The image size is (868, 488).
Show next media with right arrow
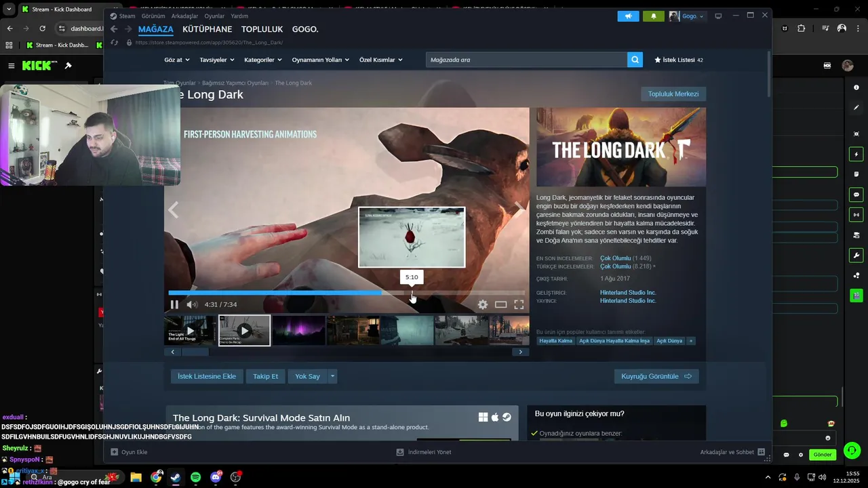[519, 209]
